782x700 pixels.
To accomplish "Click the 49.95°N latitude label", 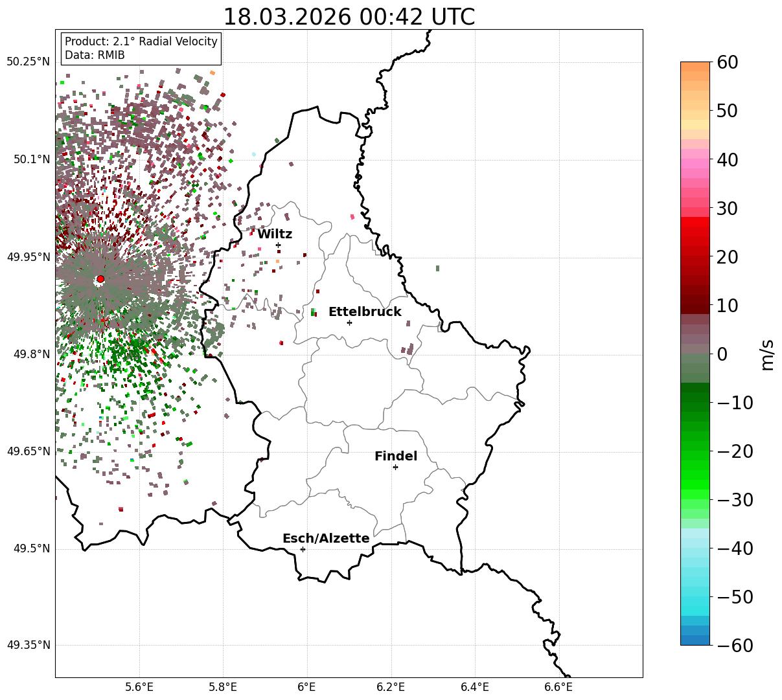I will (28, 257).
